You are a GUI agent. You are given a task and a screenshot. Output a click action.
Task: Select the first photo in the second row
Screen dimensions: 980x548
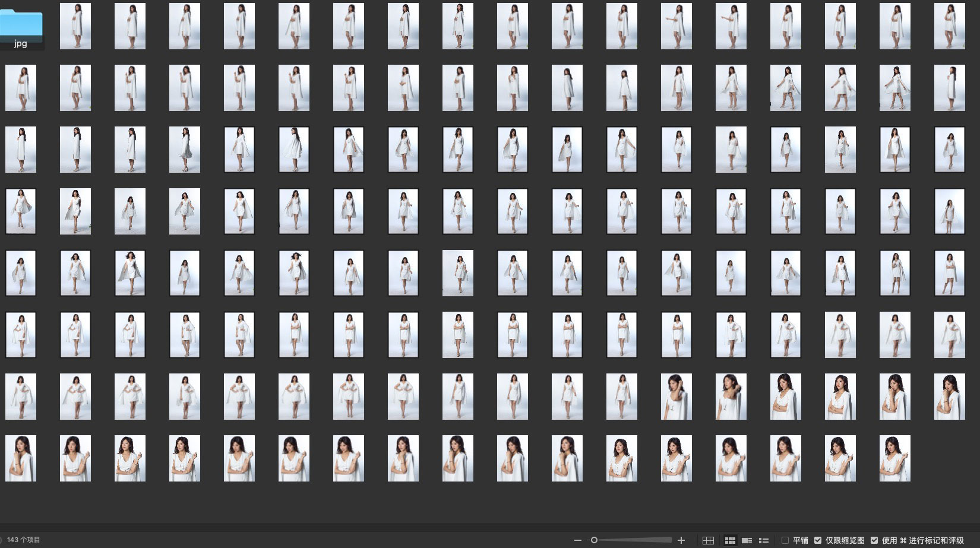tap(21, 88)
